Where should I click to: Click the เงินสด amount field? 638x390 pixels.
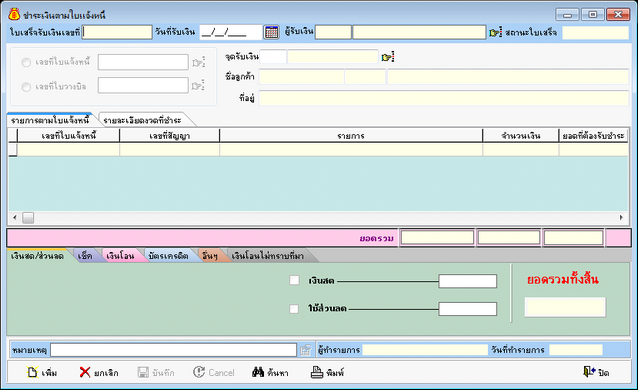click(x=468, y=281)
